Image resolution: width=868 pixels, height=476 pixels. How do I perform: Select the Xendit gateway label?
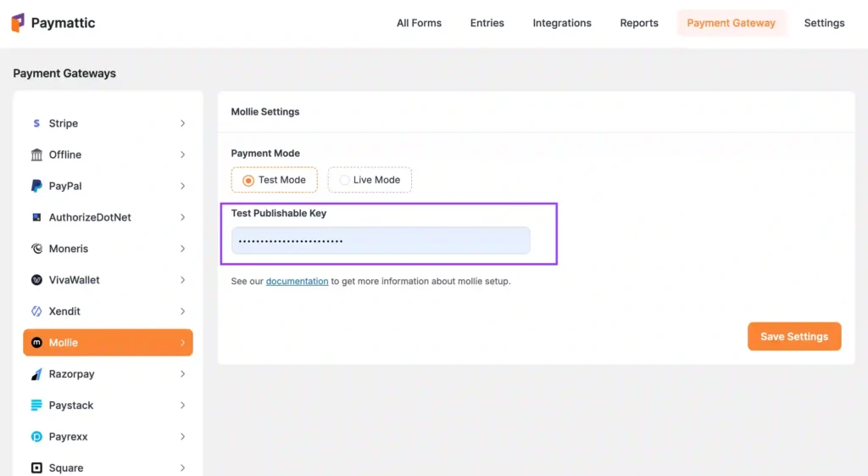pos(64,311)
